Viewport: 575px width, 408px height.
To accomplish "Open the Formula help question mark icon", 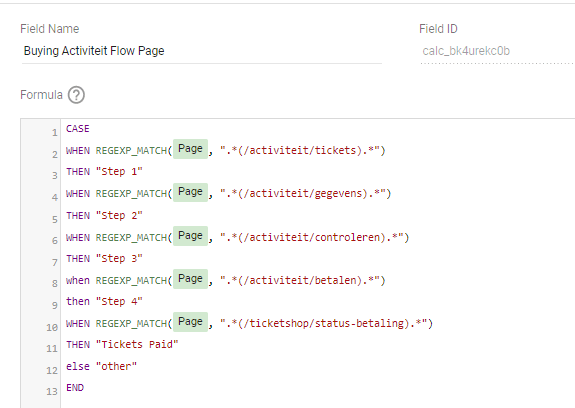I will coord(76,95).
